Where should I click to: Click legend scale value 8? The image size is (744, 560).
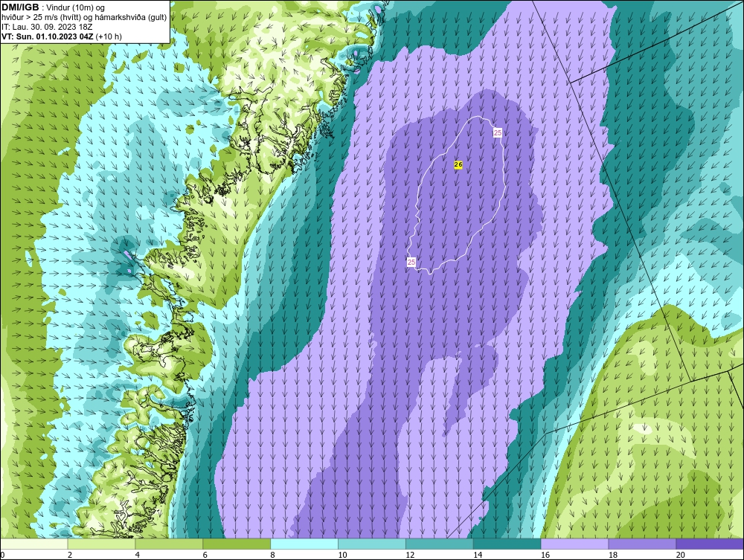(x=272, y=555)
